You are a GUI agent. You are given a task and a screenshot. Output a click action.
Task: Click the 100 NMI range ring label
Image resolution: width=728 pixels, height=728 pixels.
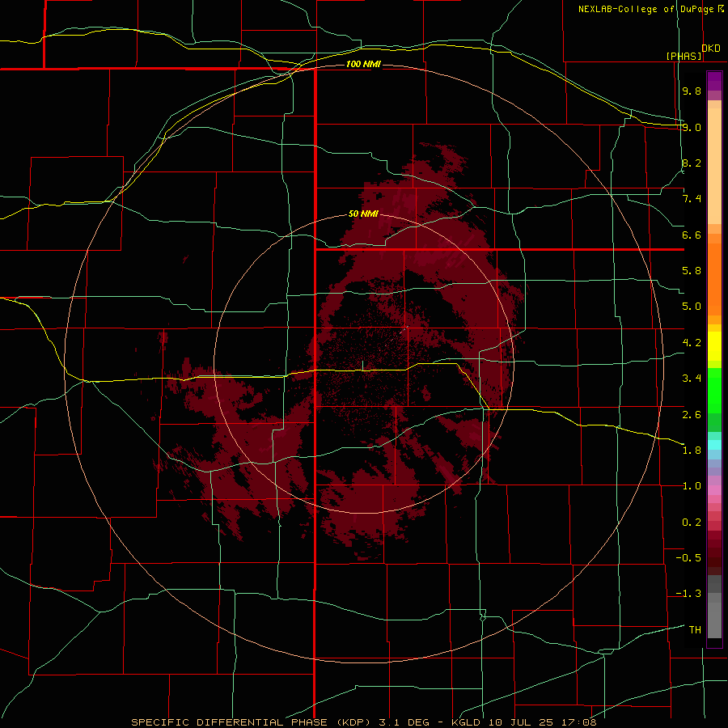click(363, 64)
